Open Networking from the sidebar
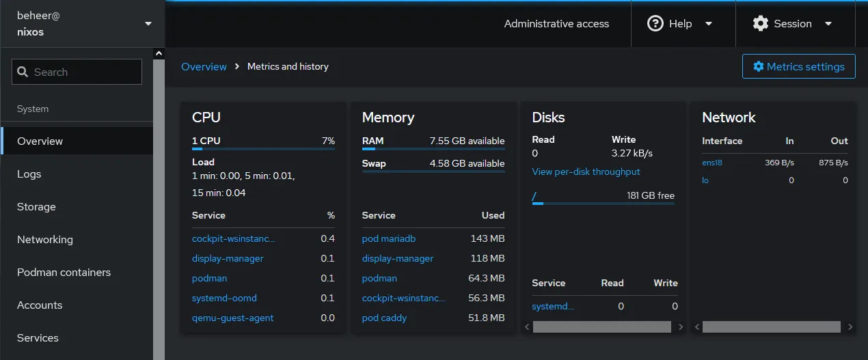The height and width of the screenshot is (360, 868). (x=44, y=240)
